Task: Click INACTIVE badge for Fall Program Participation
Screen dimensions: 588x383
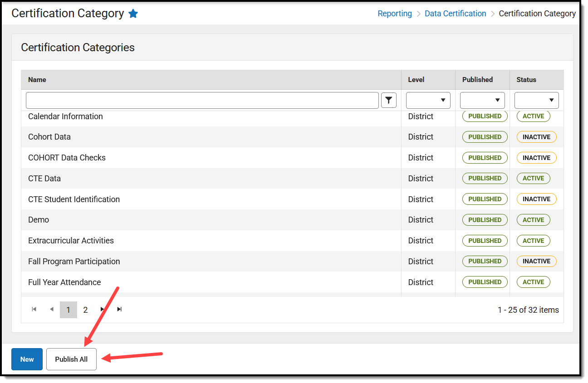Action: point(536,261)
